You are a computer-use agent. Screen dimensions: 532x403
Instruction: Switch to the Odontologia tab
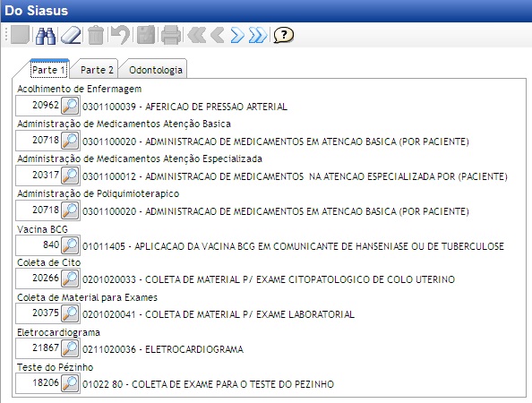coord(156,70)
